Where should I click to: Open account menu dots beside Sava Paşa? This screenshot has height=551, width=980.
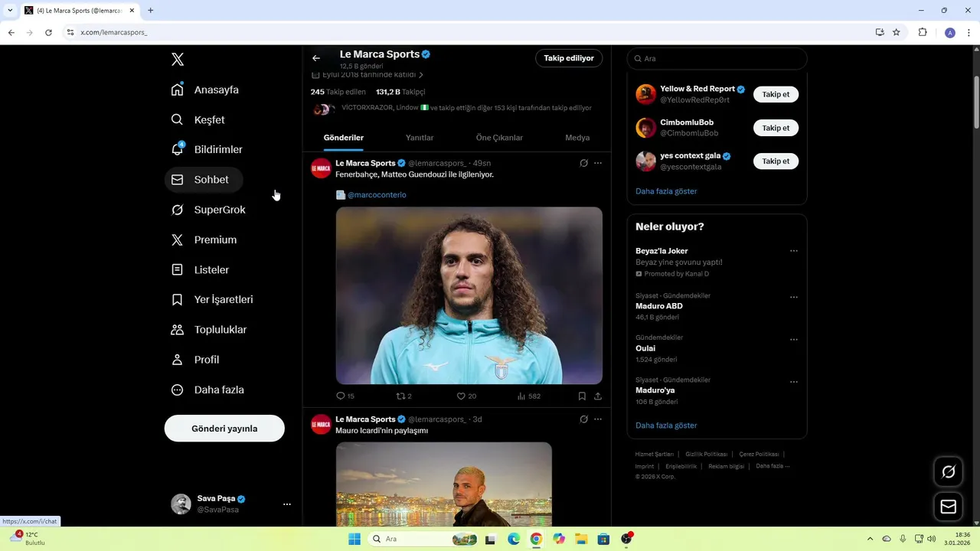pyautogui.click(x=287, y=504)
